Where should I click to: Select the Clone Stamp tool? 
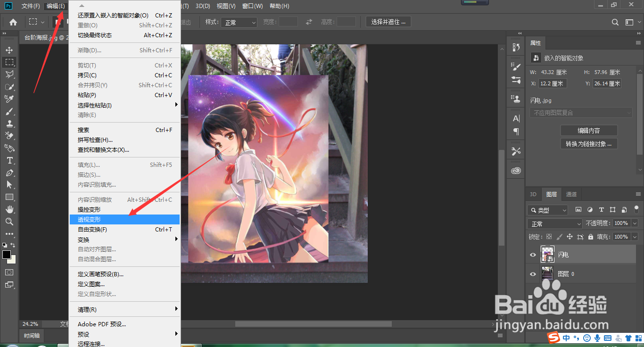tap(9, 124)
